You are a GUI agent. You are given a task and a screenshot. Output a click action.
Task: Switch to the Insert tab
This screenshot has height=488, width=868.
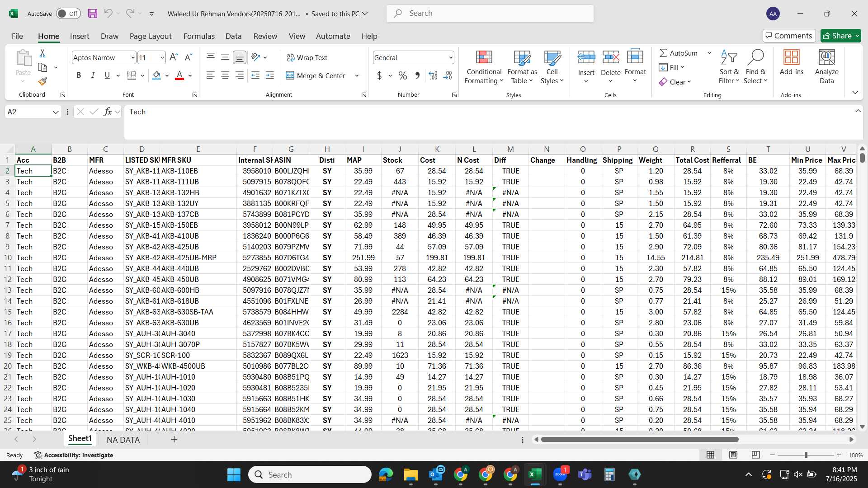pyautogui.click(x=80, y=36)
